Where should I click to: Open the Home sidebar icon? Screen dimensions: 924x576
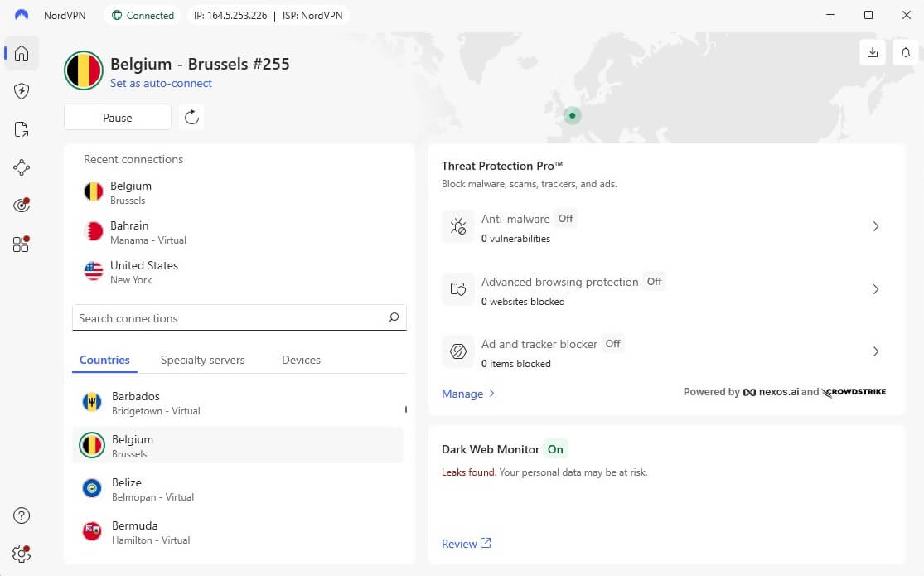tap(22, 53)
